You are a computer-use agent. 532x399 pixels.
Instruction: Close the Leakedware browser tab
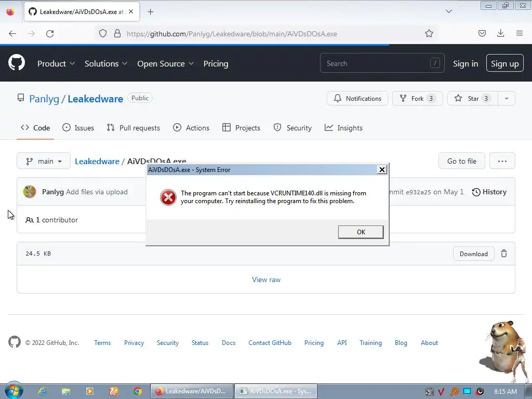tap(131, 11)
